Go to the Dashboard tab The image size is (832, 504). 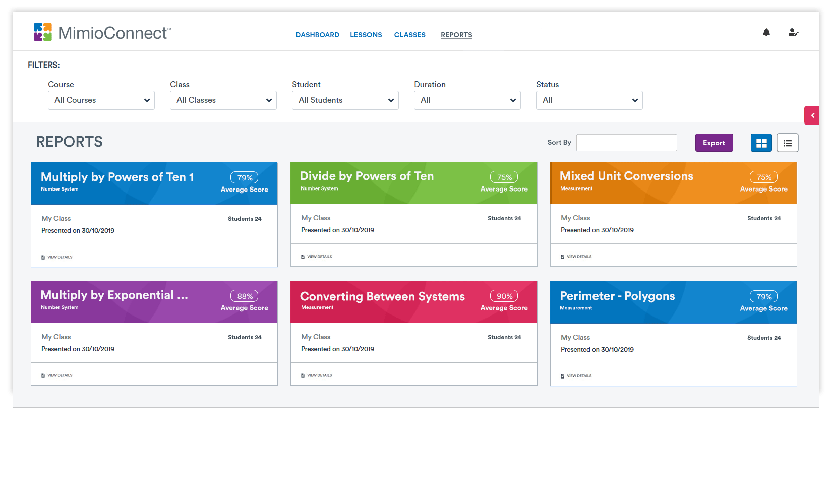pyautogui.click(x=317, y=35)
